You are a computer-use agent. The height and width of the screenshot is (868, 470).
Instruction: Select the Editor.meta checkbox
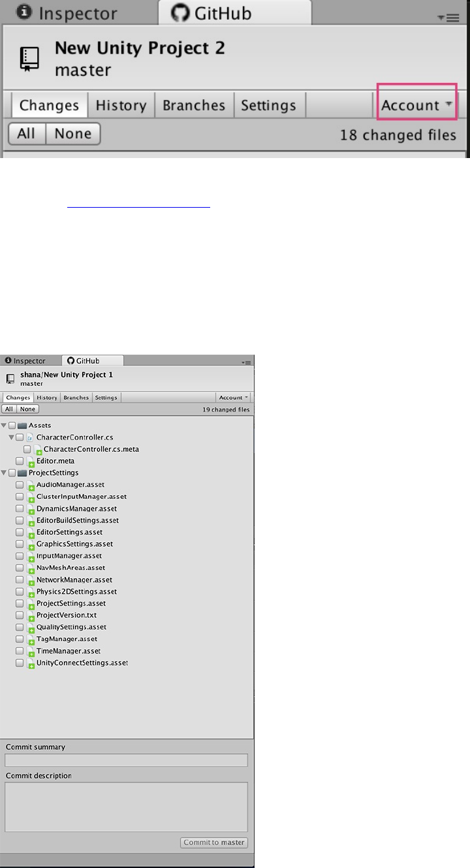(20, 461)
